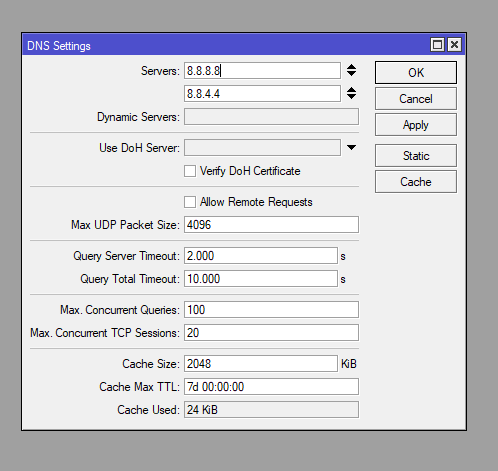
Task: Apply the DNS settings
Action: pyautogui.click(x=416, y=125)
